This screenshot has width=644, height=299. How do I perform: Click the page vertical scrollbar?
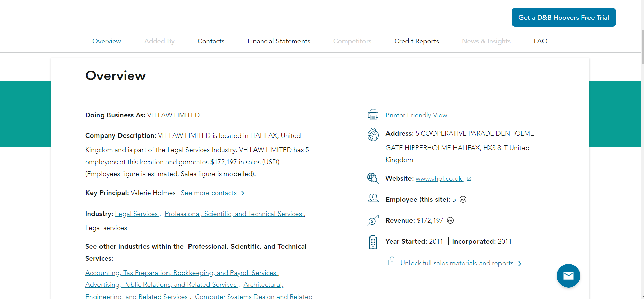coord(643,47)
